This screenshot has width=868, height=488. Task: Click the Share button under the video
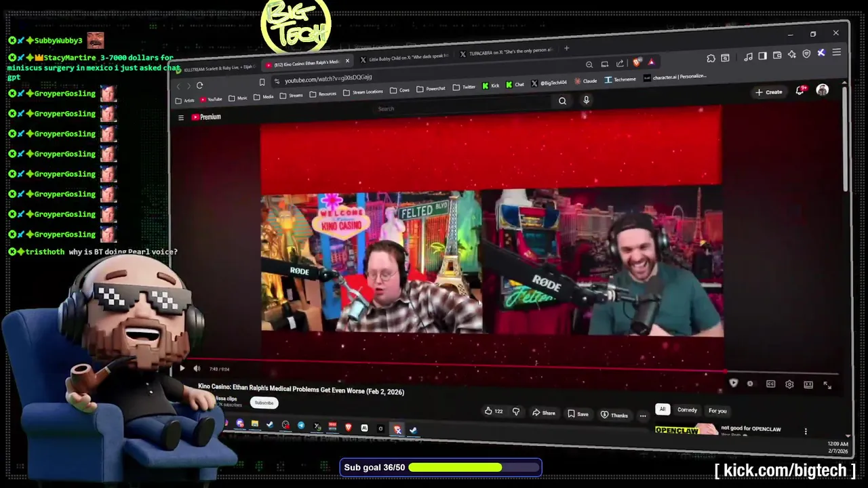[544, 413]
